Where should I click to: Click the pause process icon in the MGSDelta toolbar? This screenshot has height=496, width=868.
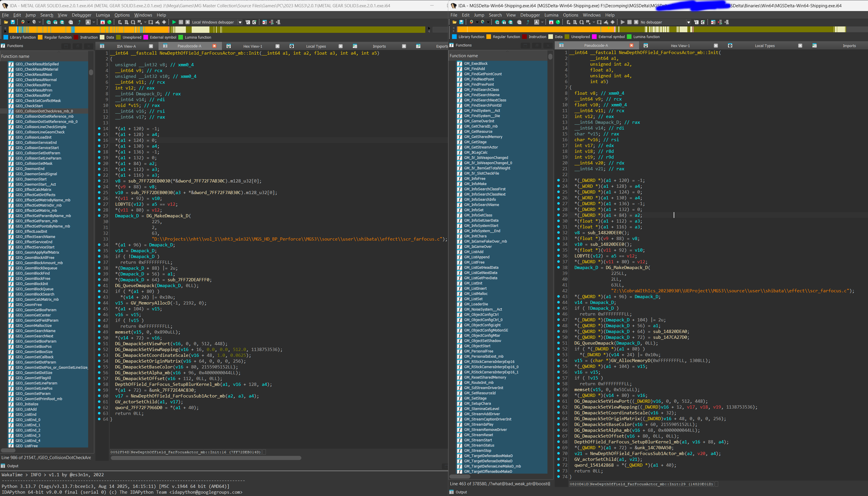(x=629, y=22)
